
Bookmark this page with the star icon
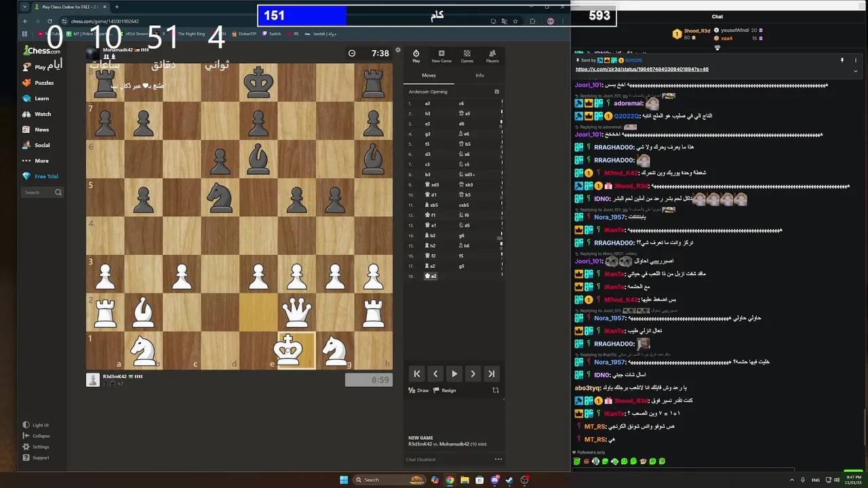click(x=515, y=21)
